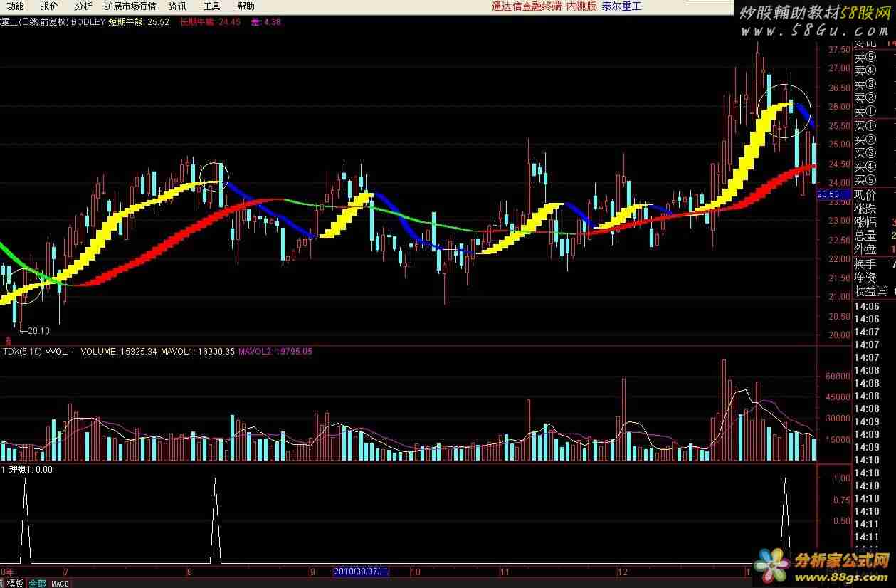Click the 0.75 label on the 理想1 axis
This screenshot has width=896, height=588.
click(x=841, y=500)
